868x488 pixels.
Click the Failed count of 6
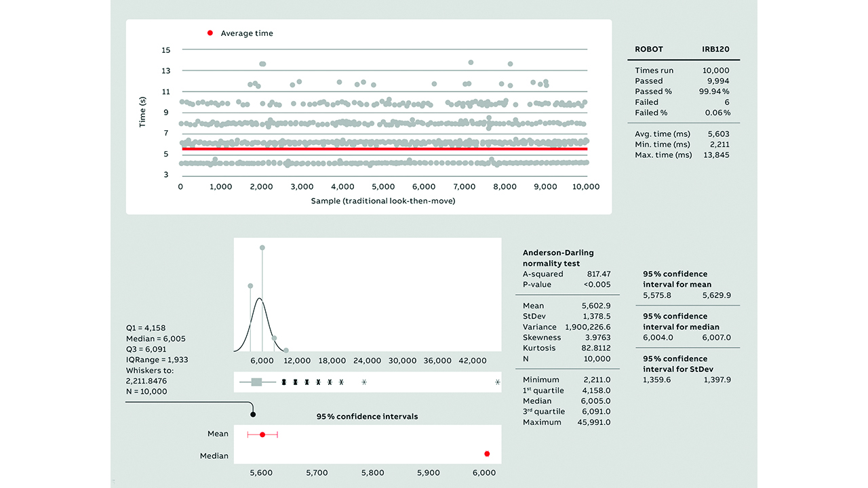click(x=728, y=102)
